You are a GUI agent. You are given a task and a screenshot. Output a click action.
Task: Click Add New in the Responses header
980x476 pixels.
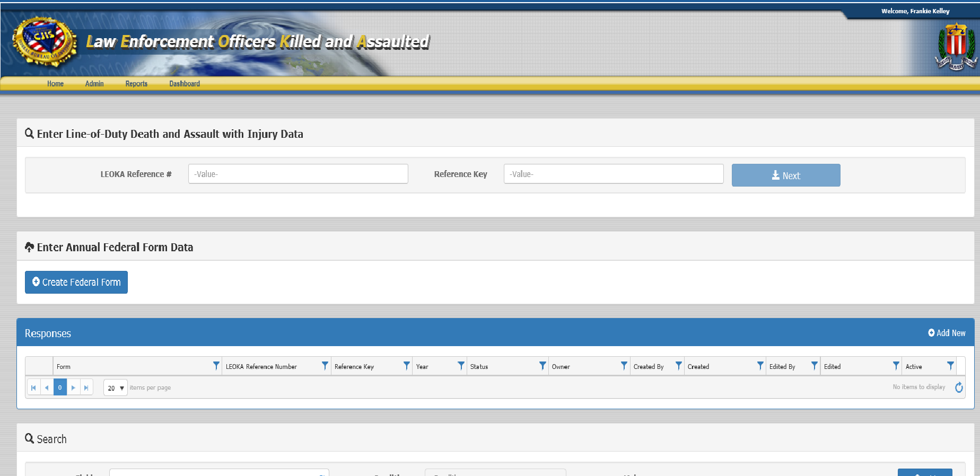pyautogui.click(x=947, y=333)
